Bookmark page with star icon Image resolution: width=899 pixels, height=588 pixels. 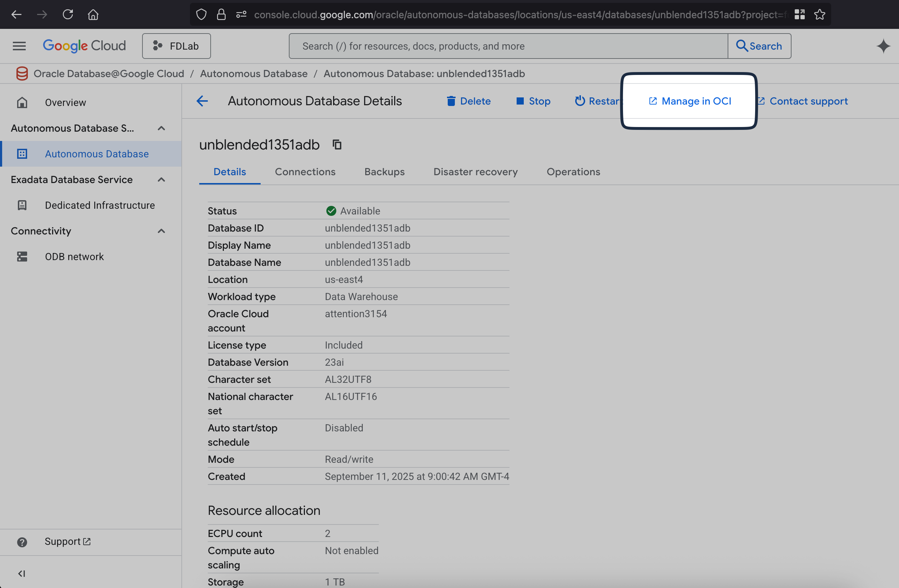tap(819, 15)
